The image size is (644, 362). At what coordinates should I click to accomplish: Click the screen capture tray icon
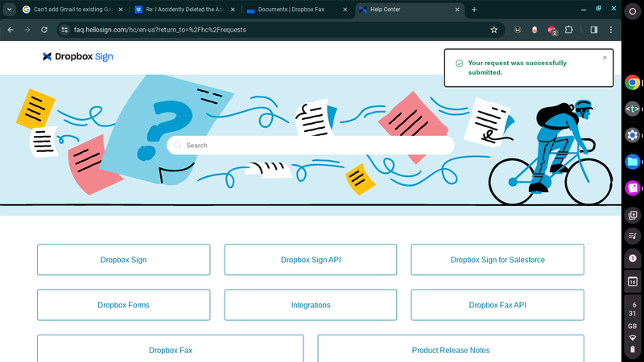[633, 215]
